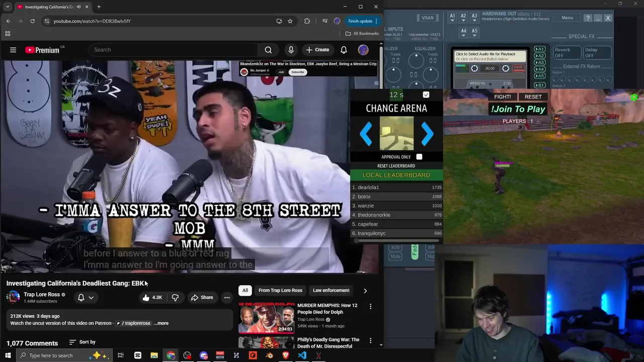Click the Chrome profile avatar in toolbar
Viewport: 644px width, 362px height.
(x=337, y=21)
